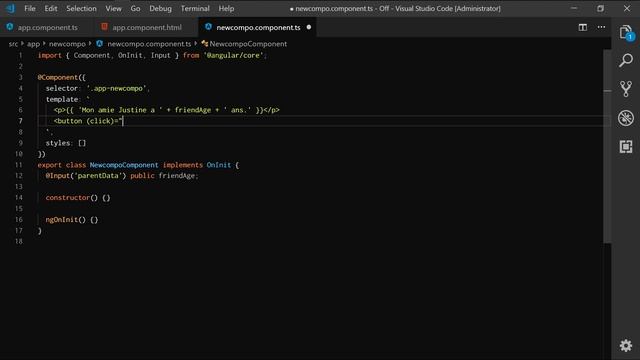Open the Selection menu
This screenshot has height=360, width=640.
(81, 8)
